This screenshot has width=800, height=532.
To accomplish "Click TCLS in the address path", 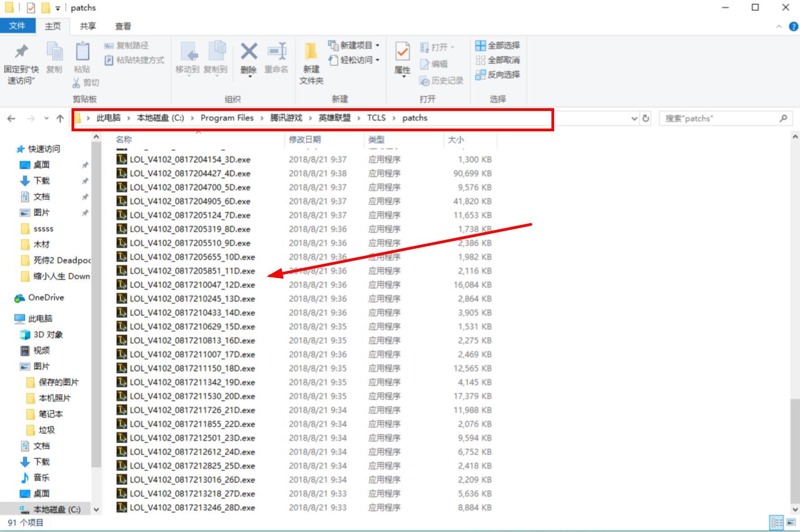I will click(x=376, y=118).
